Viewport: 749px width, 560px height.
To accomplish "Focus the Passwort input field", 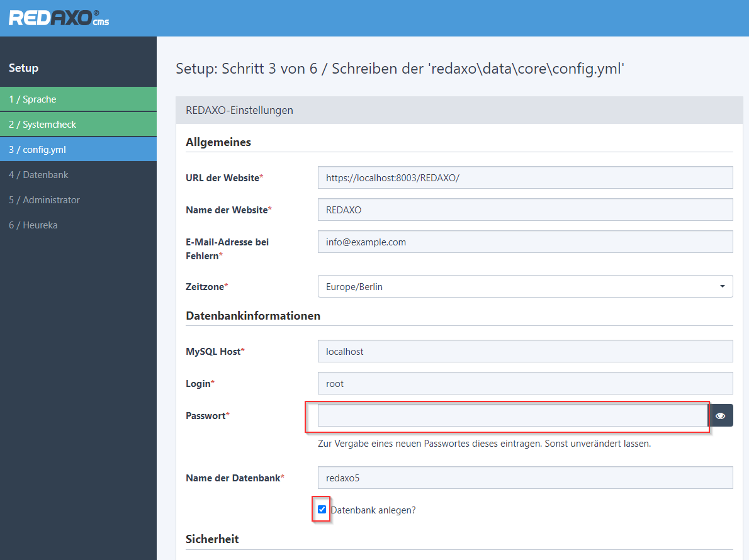I will (x=512, y=416).
